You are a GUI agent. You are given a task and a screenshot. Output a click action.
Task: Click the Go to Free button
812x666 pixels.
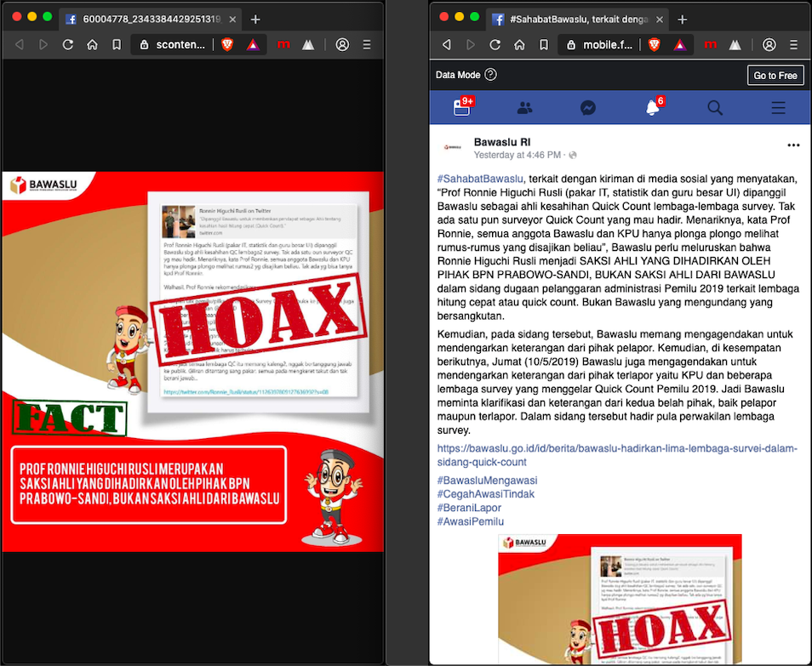(775, 75)
